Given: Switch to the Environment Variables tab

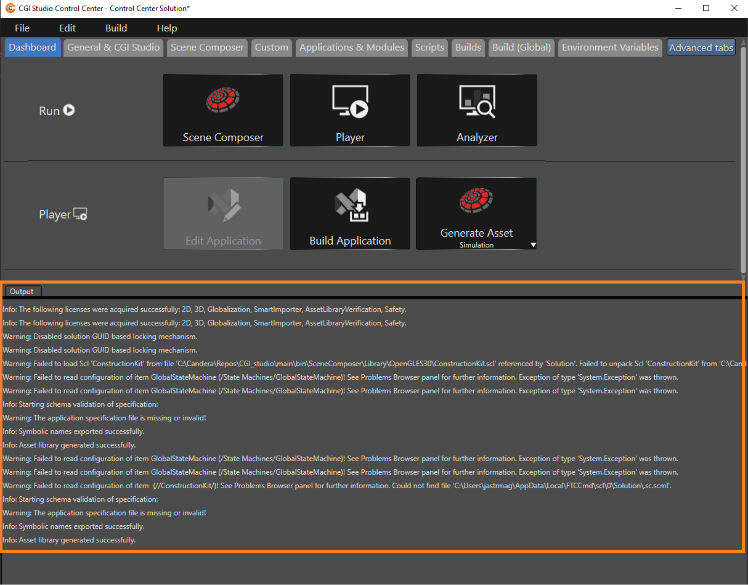Looking at the screenshot, I should coord(610,48).
